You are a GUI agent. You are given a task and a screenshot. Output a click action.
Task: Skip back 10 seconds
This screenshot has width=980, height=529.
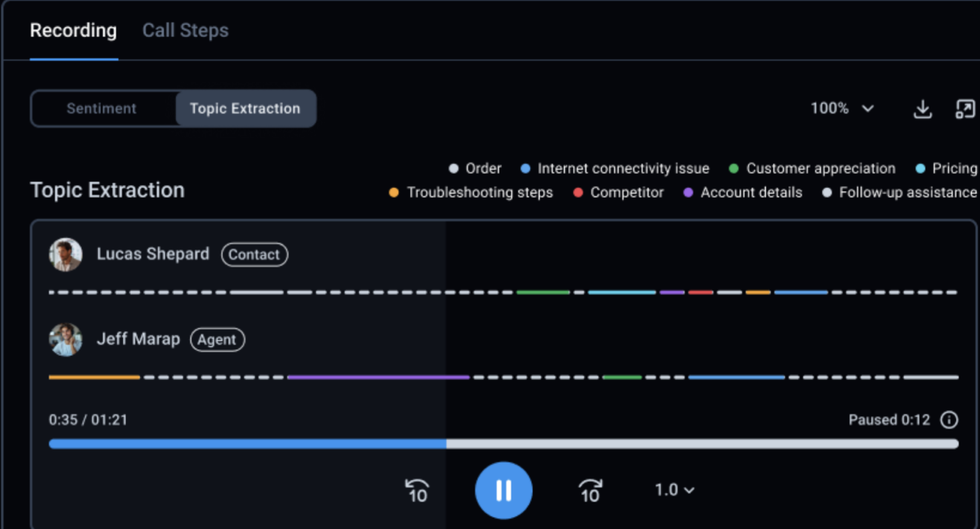(417, 490)
